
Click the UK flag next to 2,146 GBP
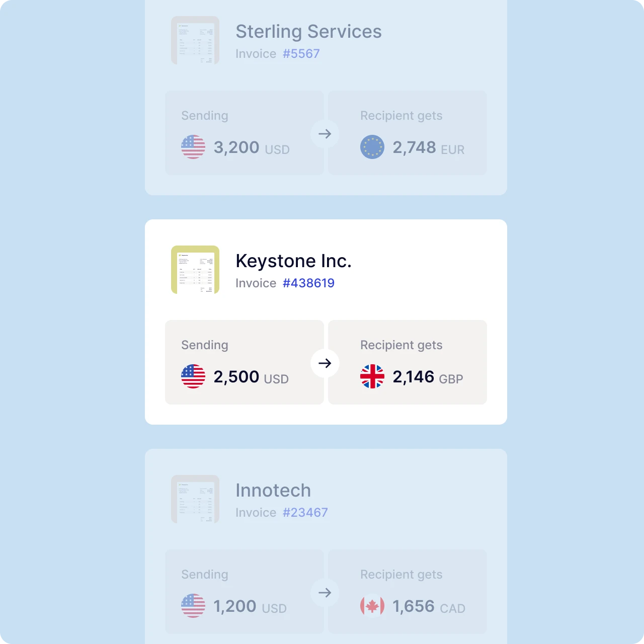click(372, 376)
